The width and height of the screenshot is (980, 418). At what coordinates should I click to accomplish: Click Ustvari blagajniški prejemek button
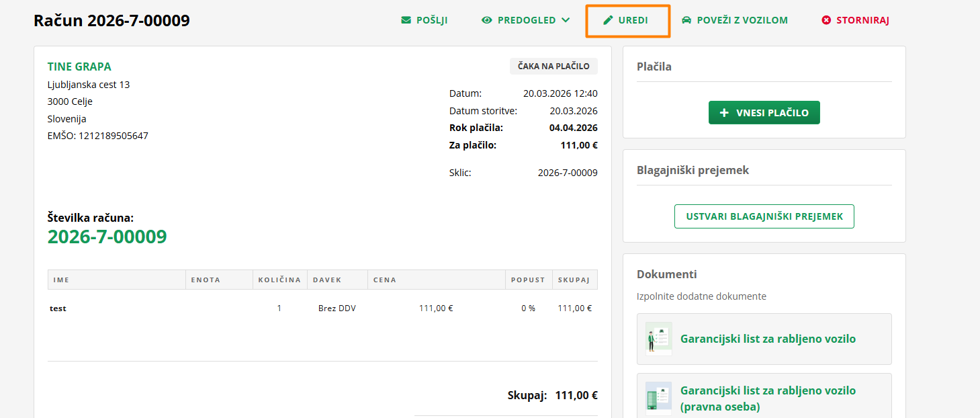764,216
